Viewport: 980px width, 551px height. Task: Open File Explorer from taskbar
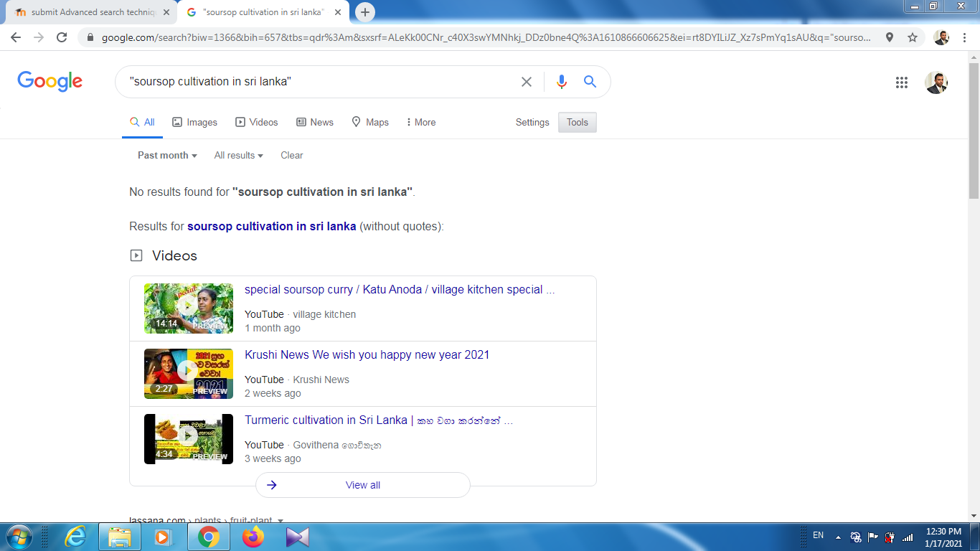point(119,537)
